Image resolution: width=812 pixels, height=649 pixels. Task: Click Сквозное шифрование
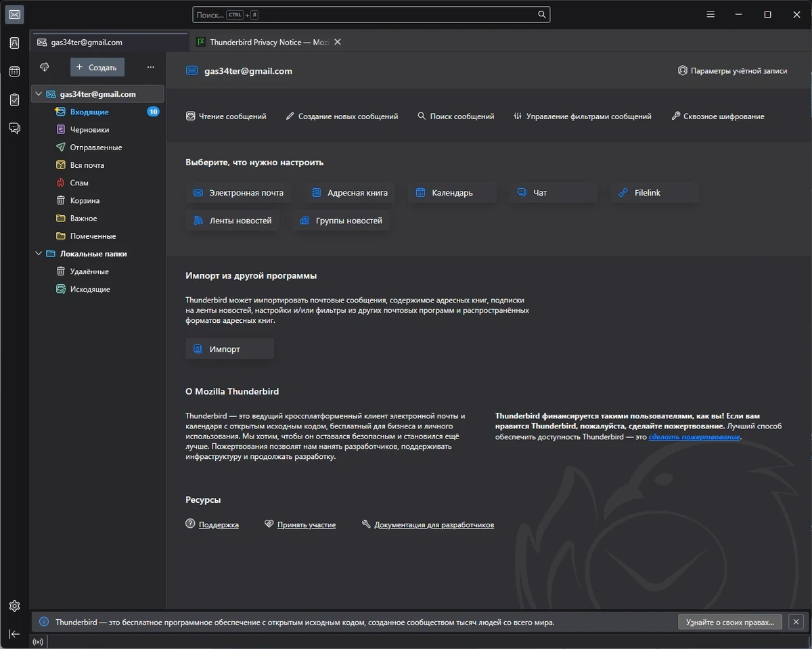pyautogui.click(x=718, y=116)
